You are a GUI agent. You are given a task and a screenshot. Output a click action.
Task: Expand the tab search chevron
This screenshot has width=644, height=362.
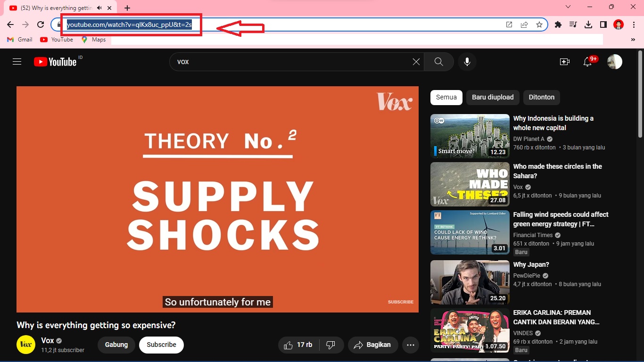click(x=568, y=7)
